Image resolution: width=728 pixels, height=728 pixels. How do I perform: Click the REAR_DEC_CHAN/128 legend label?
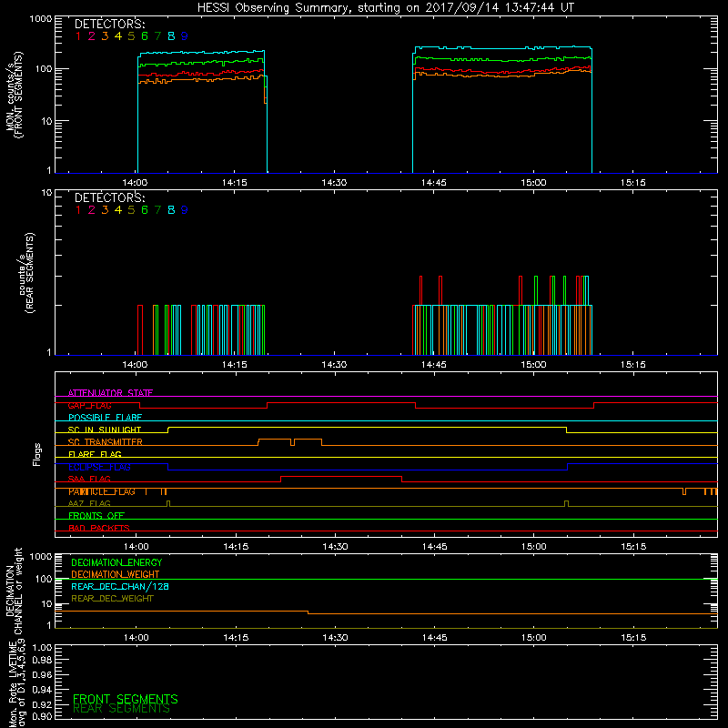click(x=120, y=586)
